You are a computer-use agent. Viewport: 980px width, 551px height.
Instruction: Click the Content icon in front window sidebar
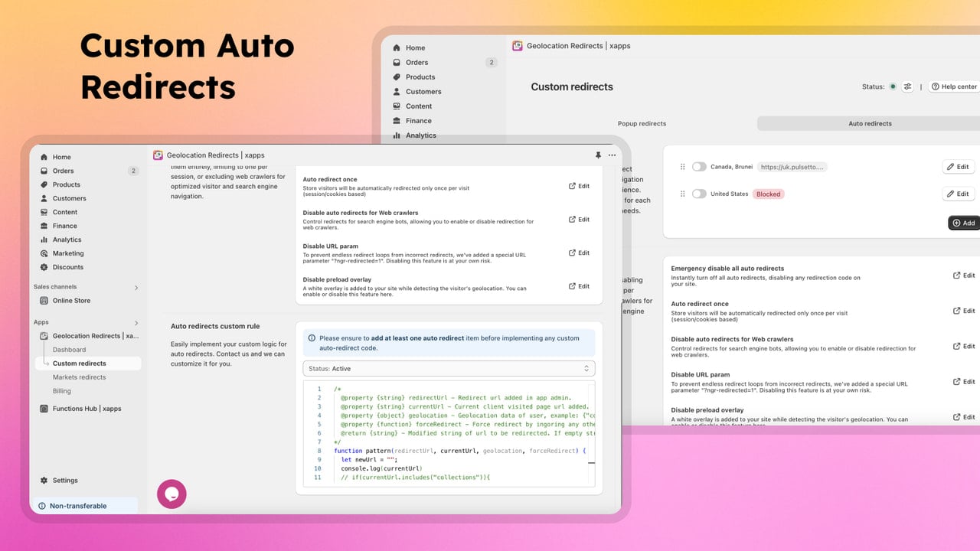tap(44, 212)
